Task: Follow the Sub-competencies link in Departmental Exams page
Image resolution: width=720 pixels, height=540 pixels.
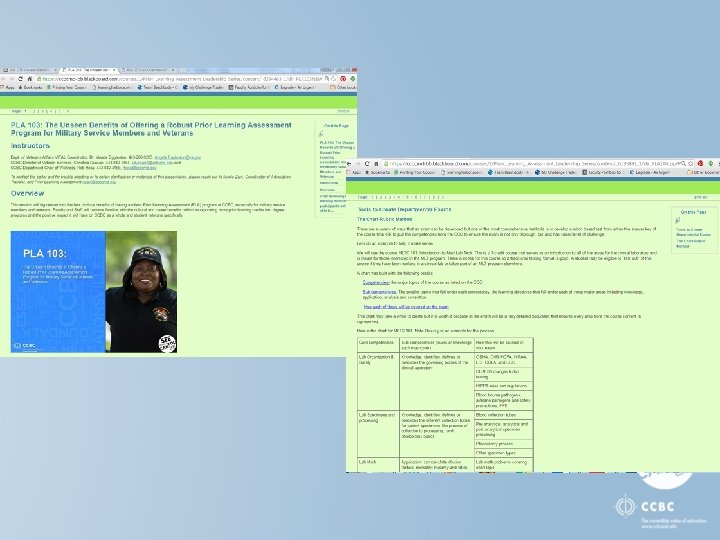Action: 379,292
